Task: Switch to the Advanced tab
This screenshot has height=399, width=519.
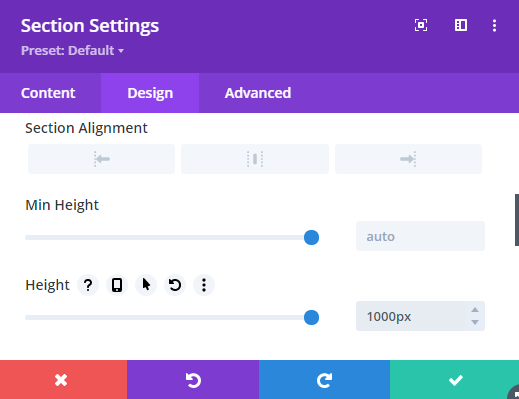Action: 258,93
